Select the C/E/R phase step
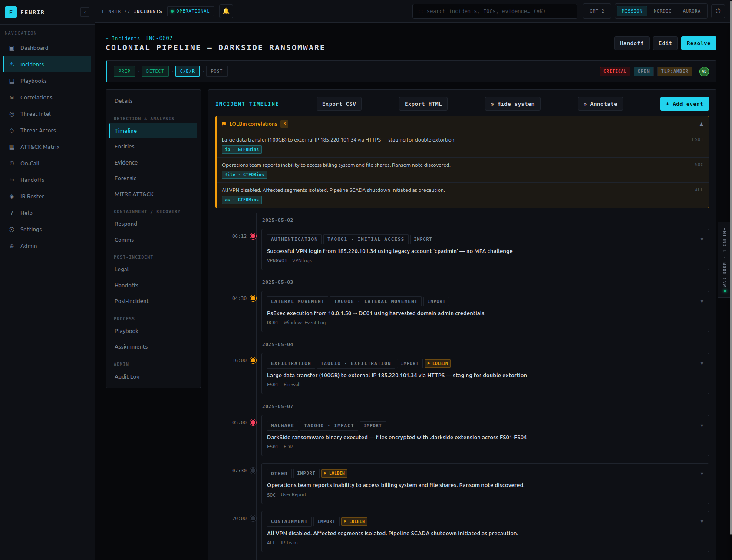732x560 pixels. (187, 71)
